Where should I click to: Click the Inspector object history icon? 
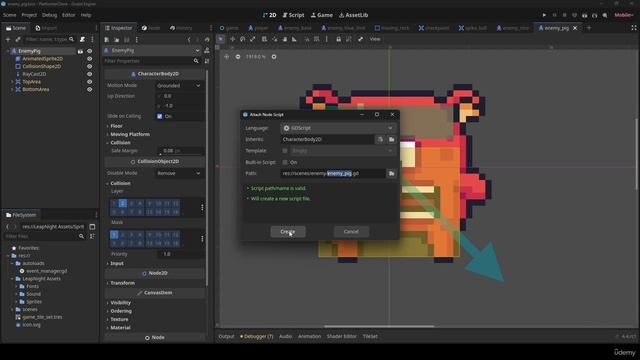tap(207, 40)
